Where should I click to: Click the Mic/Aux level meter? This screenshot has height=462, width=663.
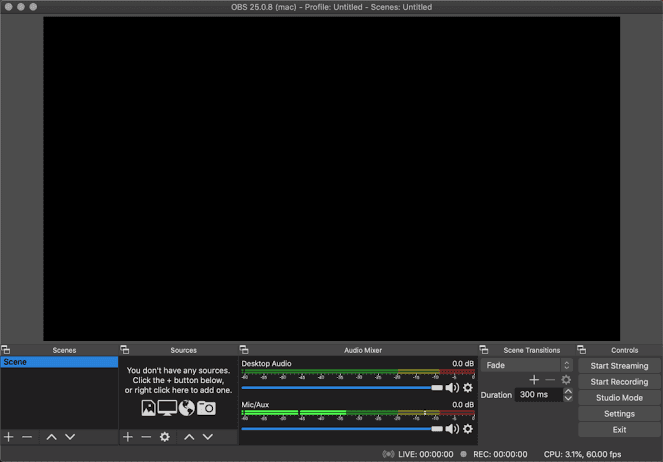click(x=358, y=413)
